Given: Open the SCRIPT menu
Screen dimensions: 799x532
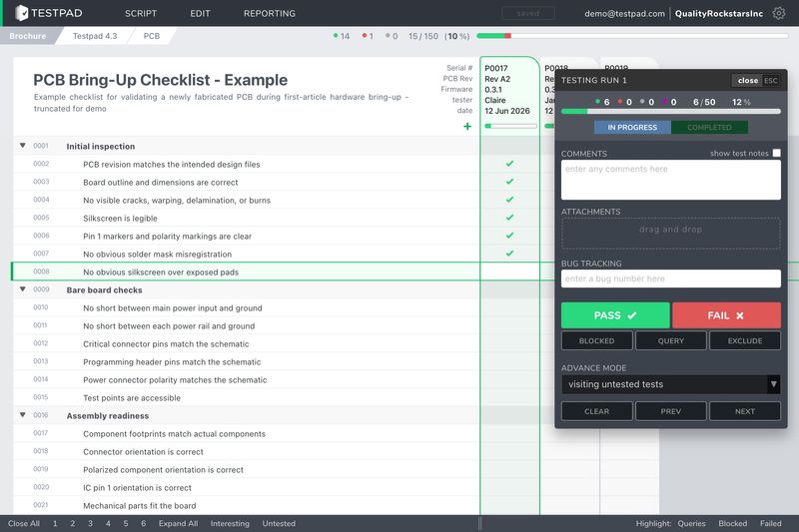Looking at the screenshot, I should [141, 13].
